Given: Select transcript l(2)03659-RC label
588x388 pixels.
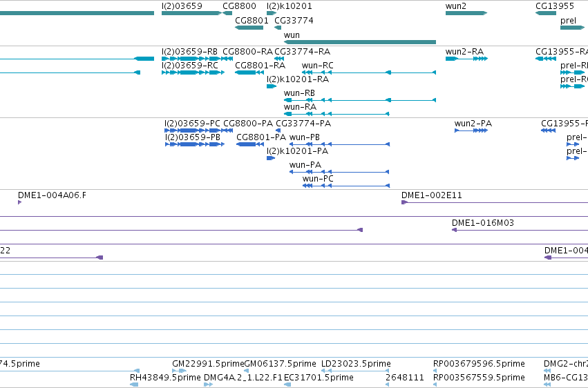Looking at the screenshot, I should click(x=190, y=66).
